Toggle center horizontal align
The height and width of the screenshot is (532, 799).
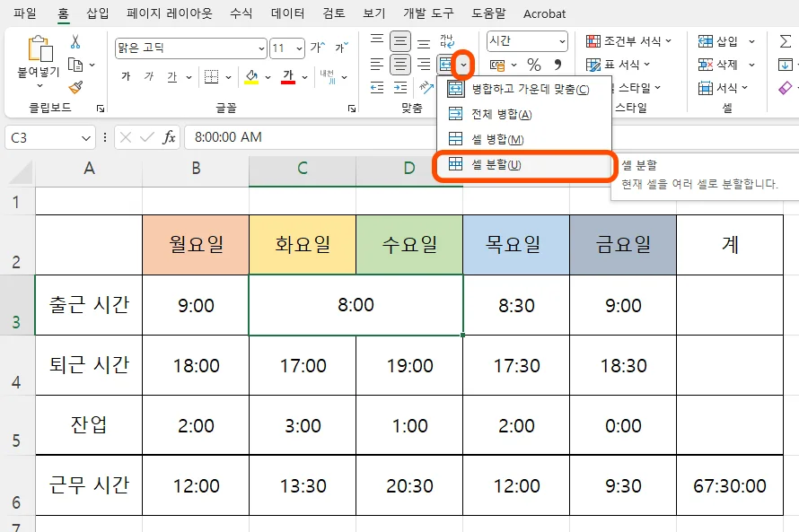[x=400, y=65]
